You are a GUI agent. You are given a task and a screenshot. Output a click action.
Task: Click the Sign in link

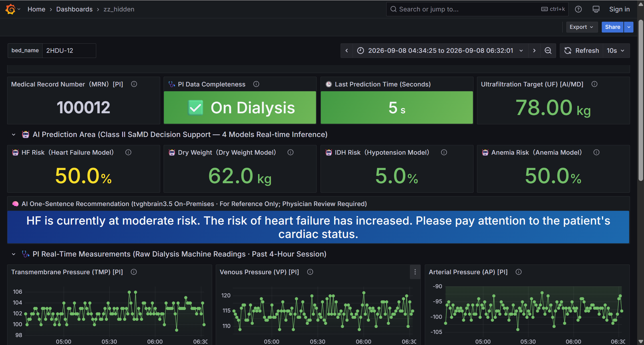[x=619, y=9]
